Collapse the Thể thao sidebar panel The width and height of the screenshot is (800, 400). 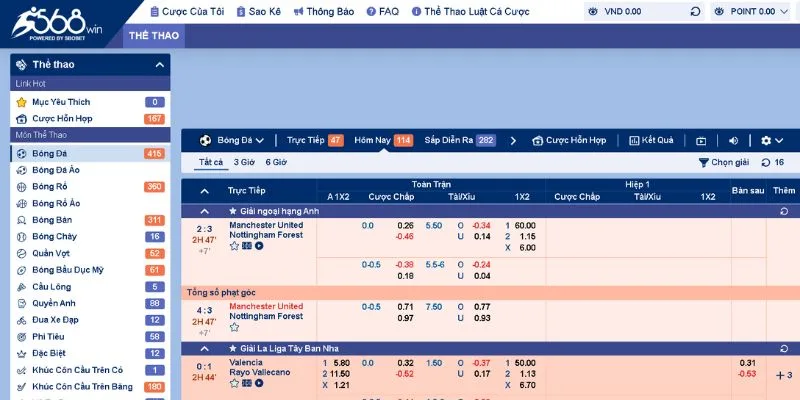click(x=160, y=65)
